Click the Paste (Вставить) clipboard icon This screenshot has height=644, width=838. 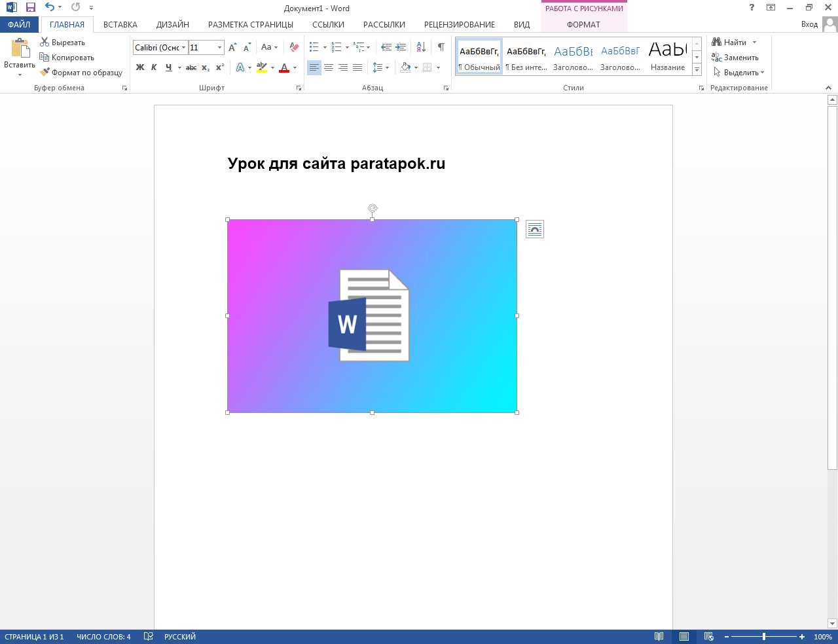(x=20, y=48)
